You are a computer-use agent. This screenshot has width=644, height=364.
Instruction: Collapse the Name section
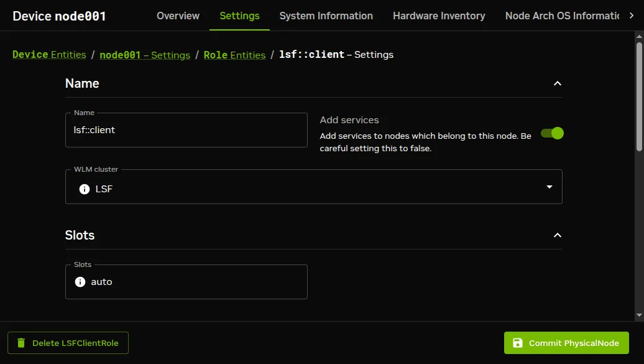click(x=558, y=83)
